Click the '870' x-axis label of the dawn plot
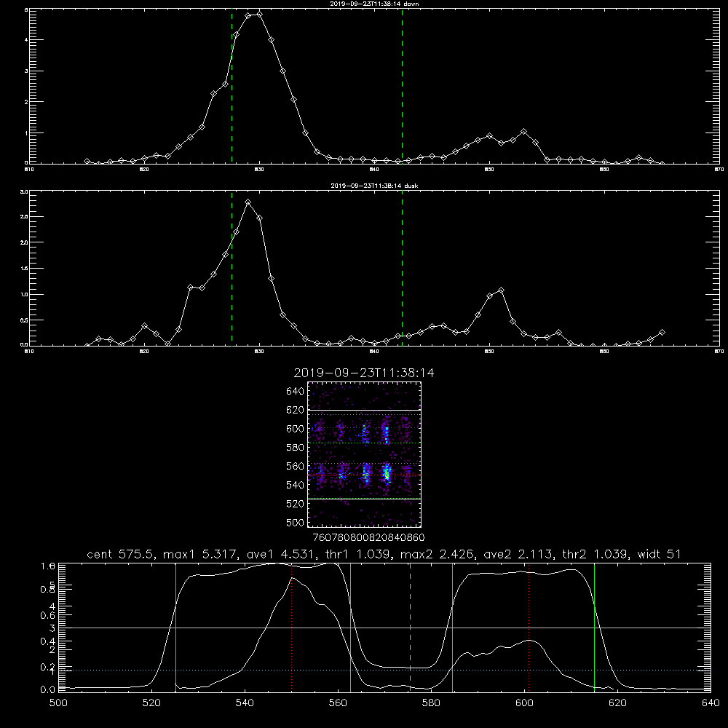The image size is (728, 728). click(x=719, y=170)
